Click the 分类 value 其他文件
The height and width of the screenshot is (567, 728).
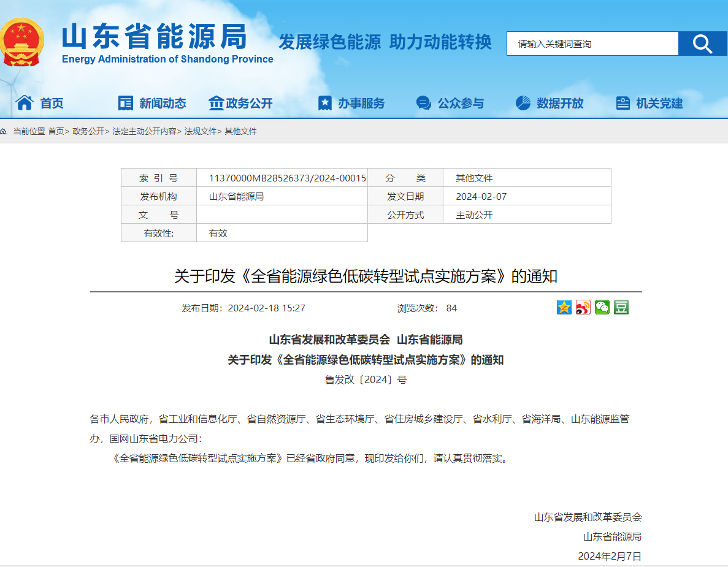(x=474, y=178)
